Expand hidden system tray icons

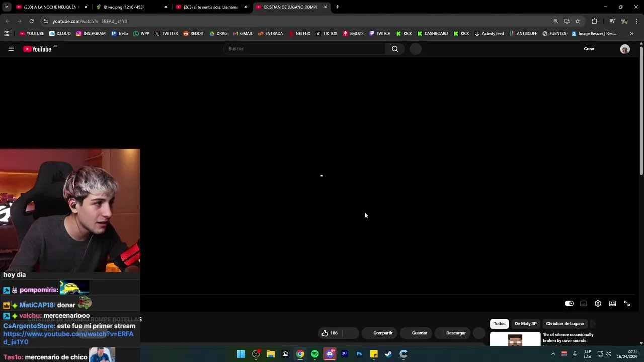[x=553, y=354]
